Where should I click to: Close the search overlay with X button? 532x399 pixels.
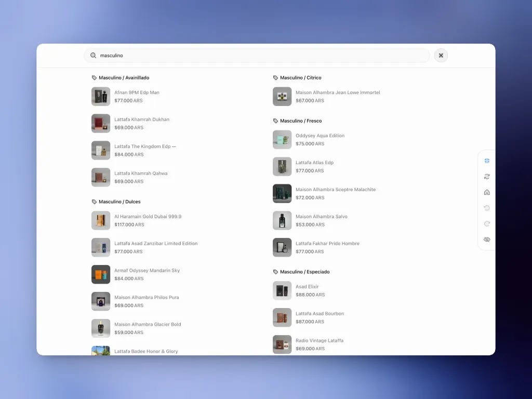tap(441, 55)
